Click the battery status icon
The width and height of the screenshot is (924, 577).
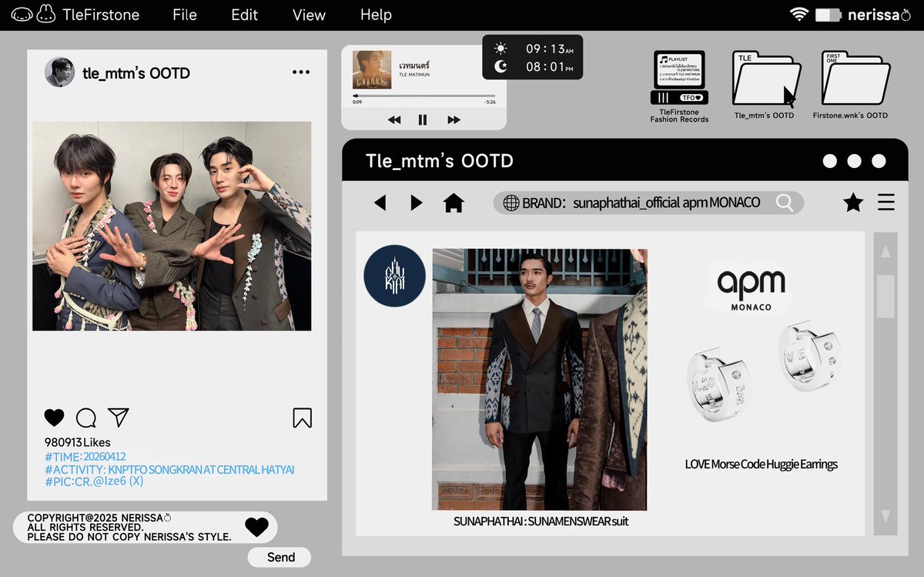[x=828, y=15]
